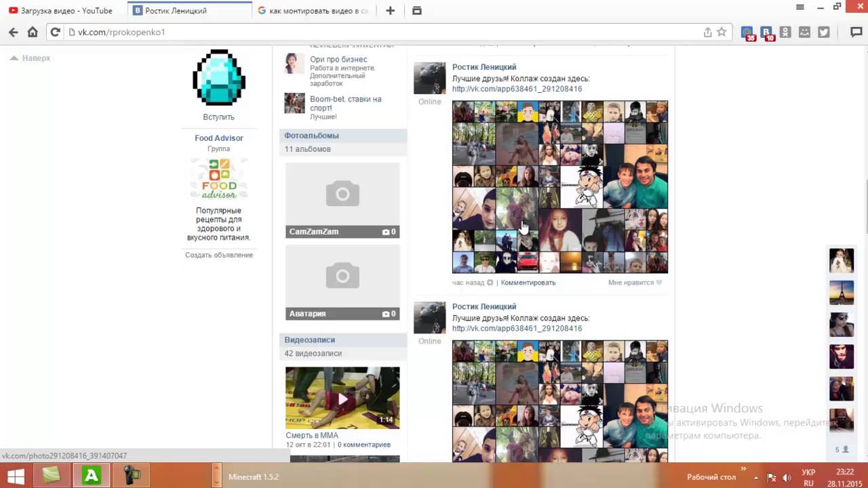The image size is (868, 488).
Task: Open the Action Center flag icon
Action: (x=772, y=477)
